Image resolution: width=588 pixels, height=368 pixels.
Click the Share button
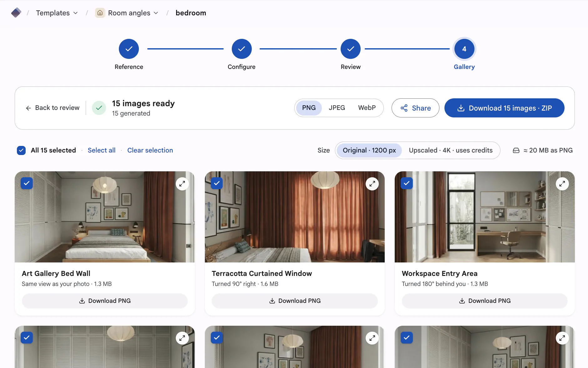point(415,108)
